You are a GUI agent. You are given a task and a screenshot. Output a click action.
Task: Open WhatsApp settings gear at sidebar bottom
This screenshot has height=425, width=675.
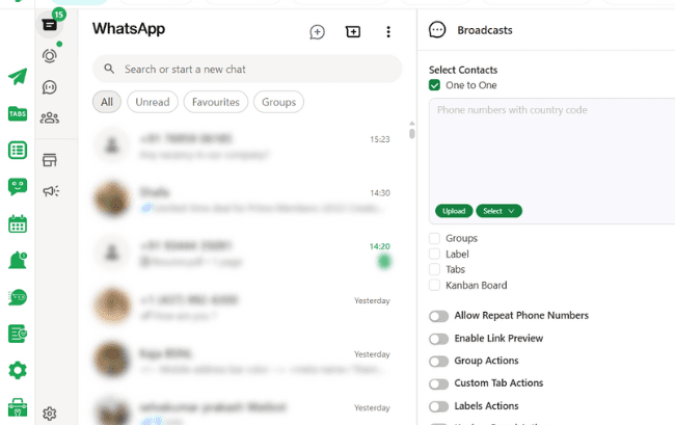pyautogui.click(x=50, y=413)
